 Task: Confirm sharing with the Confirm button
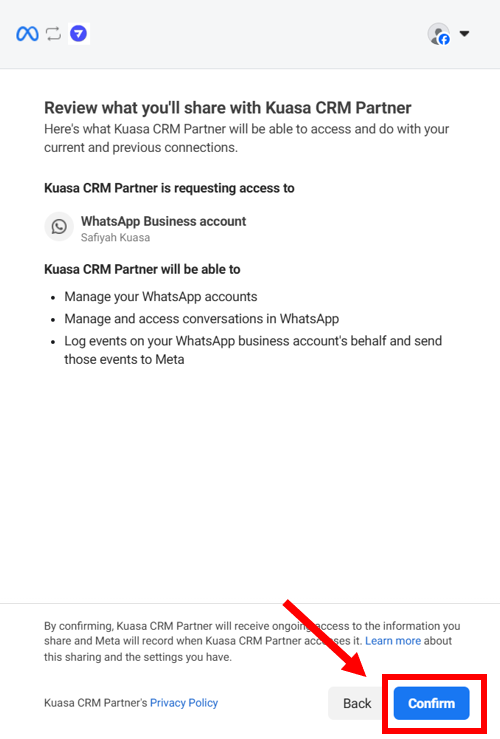click(x=432, y=703)
